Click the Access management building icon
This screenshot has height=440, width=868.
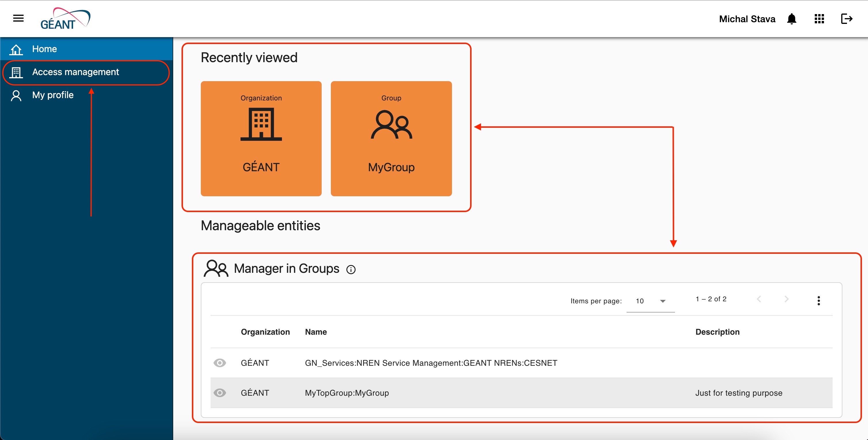(x=16, y=73)
